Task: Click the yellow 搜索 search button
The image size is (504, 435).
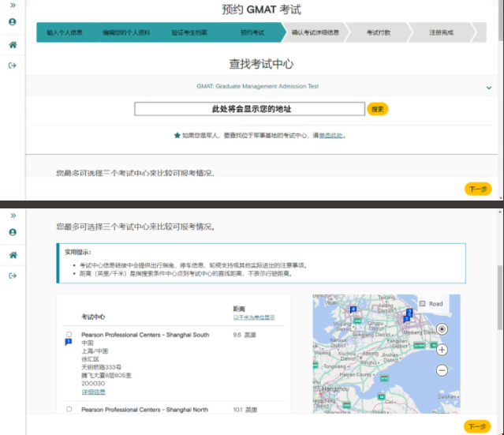Action: (378, 109)
